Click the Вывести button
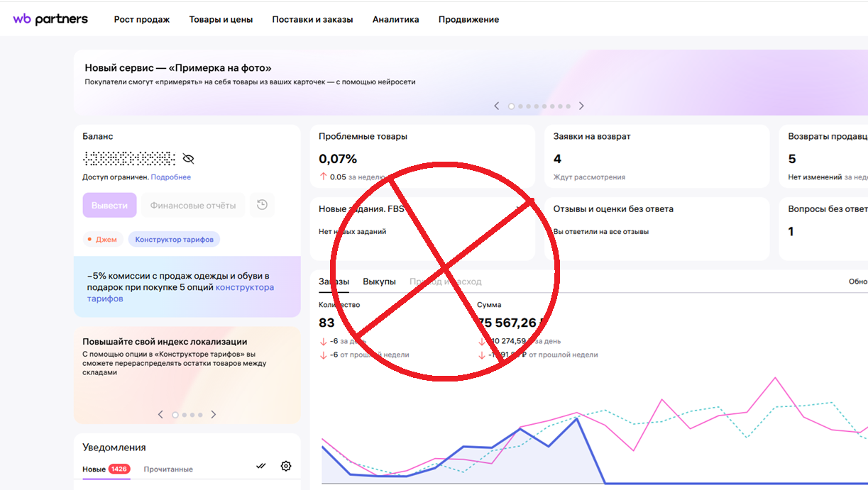868x490 pixels. click(x=109, y=205)
